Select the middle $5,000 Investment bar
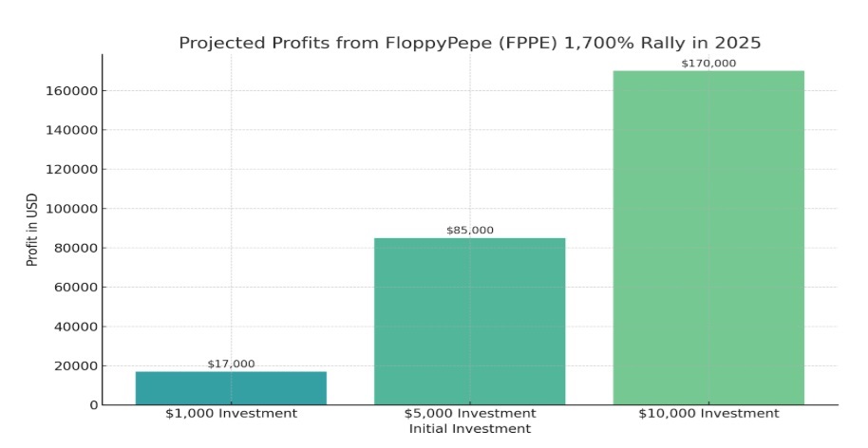This screenshot has height=448, width=868. [x=469, y=321]
